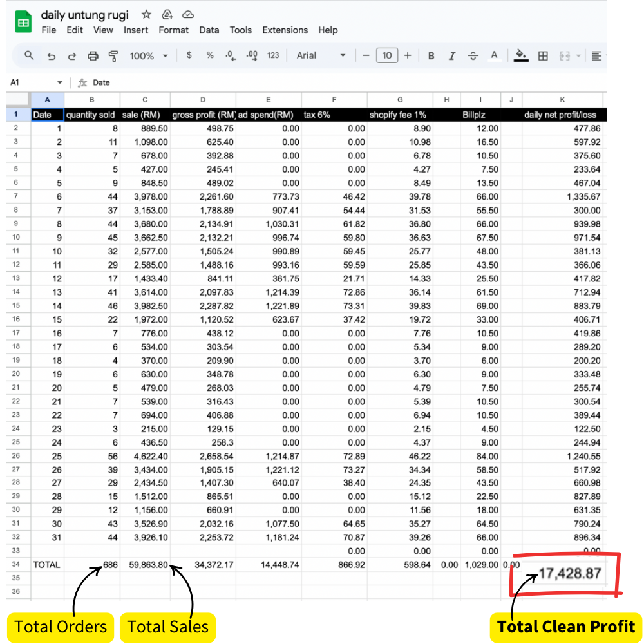Click the undo arrow icon
The height and width of the screenshot is (644, 644).
click(x=52, y=56)
